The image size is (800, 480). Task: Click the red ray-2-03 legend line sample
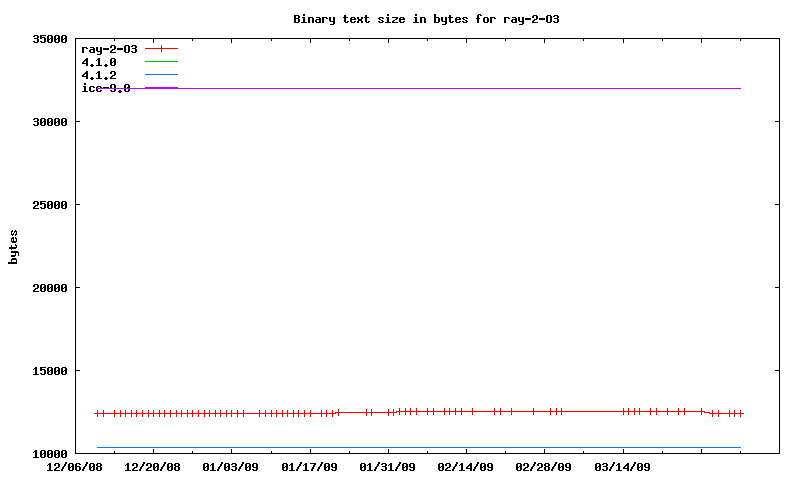pos(161,49)
